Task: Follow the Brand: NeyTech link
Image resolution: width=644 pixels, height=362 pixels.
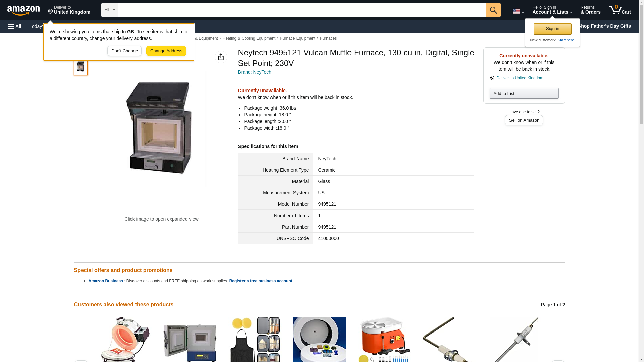Action: pos(255,72)
